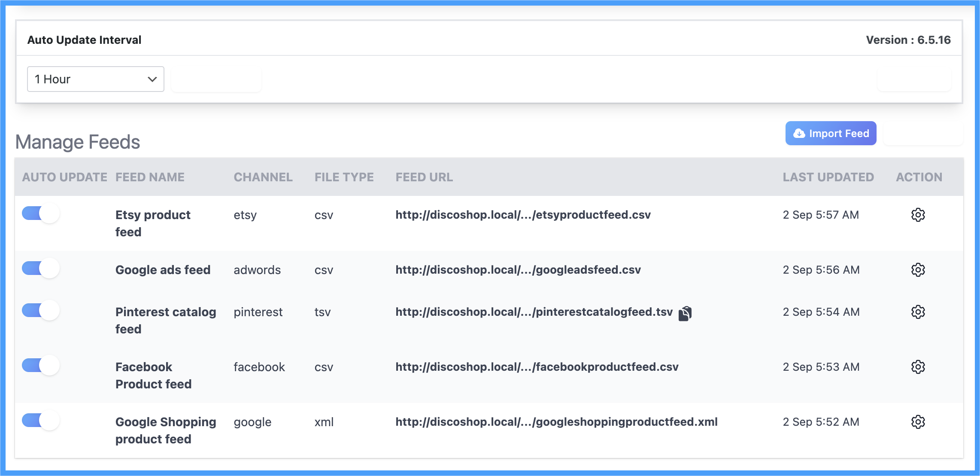980x476 pixels.
Task: Click the xml file type cell
Action: coord(324,422)
